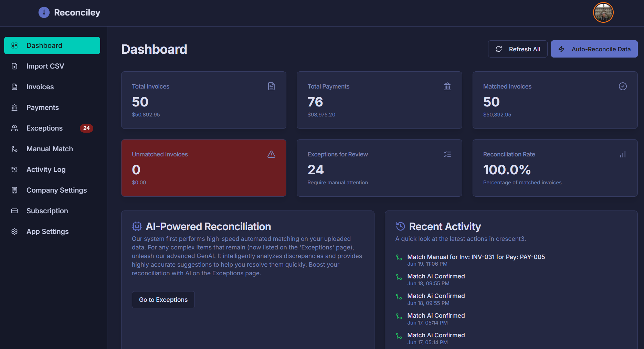644x349 pixels.
Task: Click the checkmark icon on Matched Invoices card
Action: (x=623, y=86)
